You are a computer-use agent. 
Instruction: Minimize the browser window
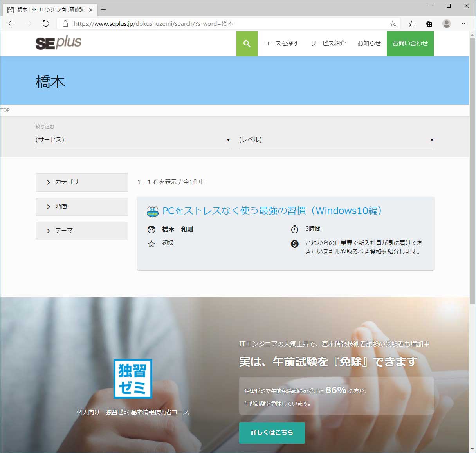coord(431,6)
